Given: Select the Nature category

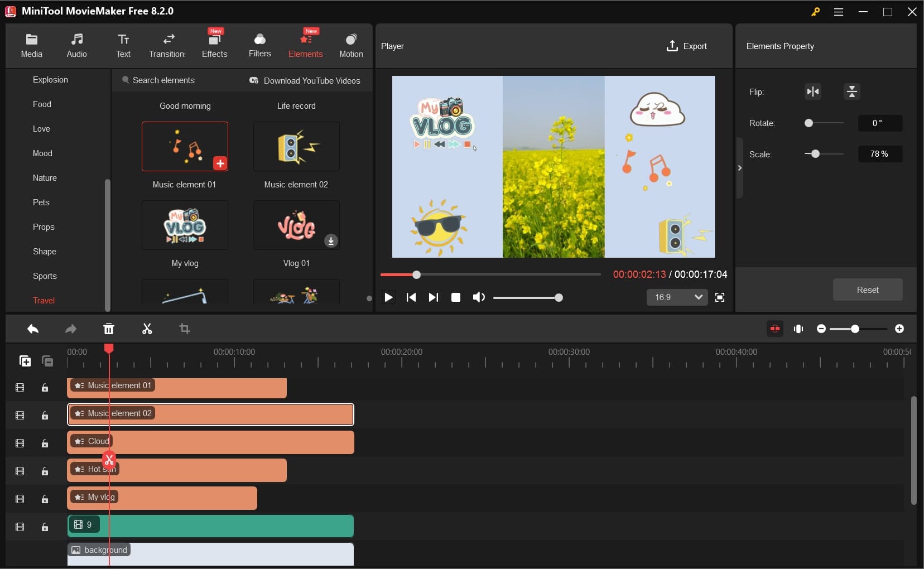Looking at the screenshot, I should (45, 178).
